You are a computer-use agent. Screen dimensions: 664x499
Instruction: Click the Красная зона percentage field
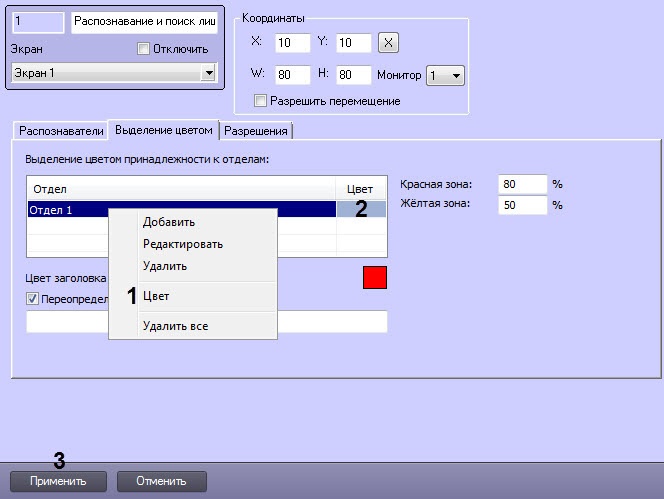click(521, 185)
